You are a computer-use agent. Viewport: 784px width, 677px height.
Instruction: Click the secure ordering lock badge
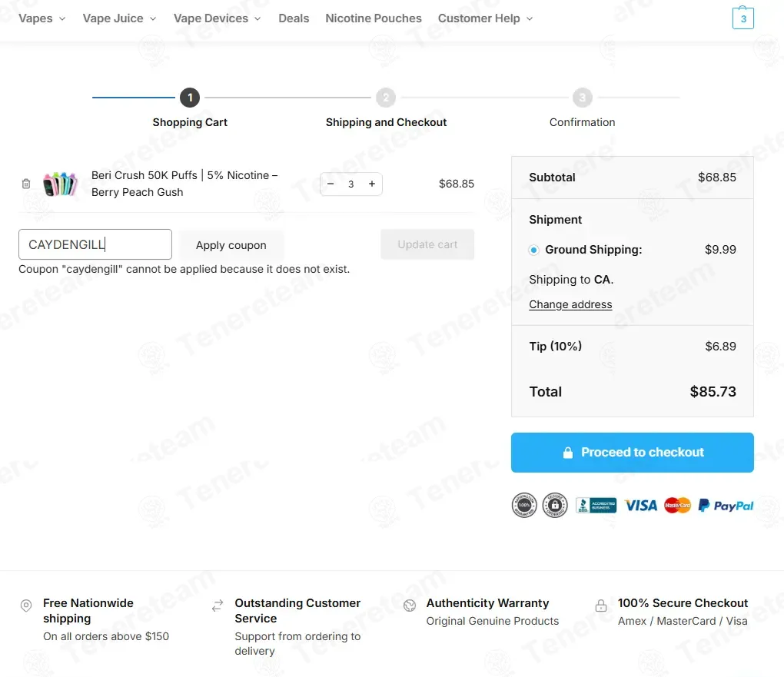click(x=555, y=505)
